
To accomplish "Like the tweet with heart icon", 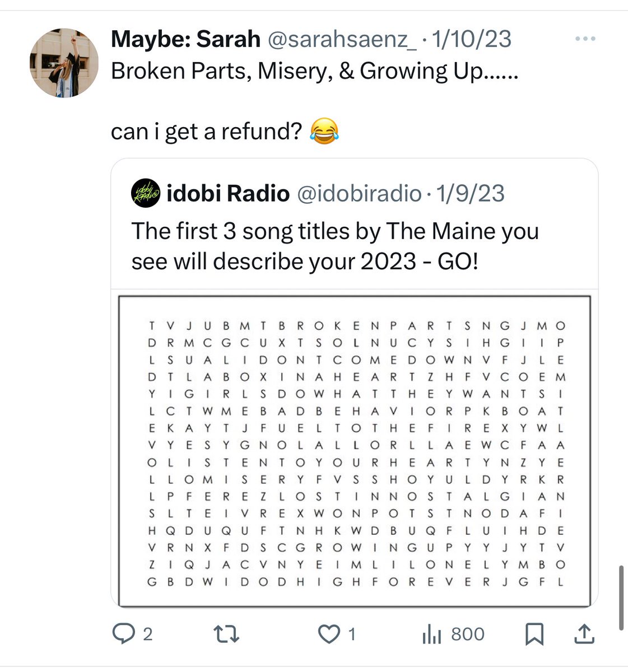I will (329, 634).
